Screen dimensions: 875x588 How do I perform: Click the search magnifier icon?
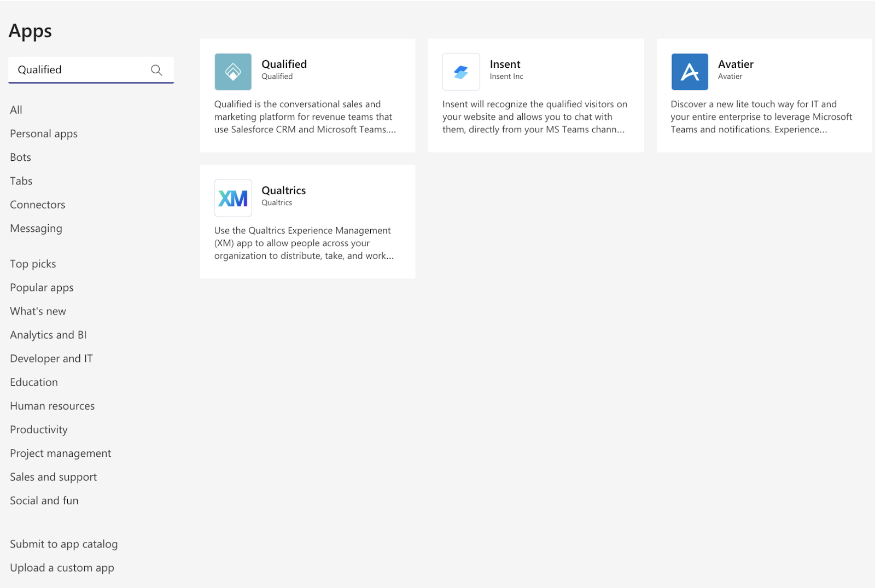pyautogui.click(x=156, y=70)
